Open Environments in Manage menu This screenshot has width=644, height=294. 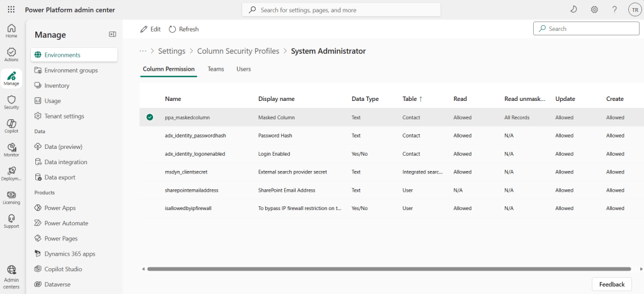pos(74,55)
